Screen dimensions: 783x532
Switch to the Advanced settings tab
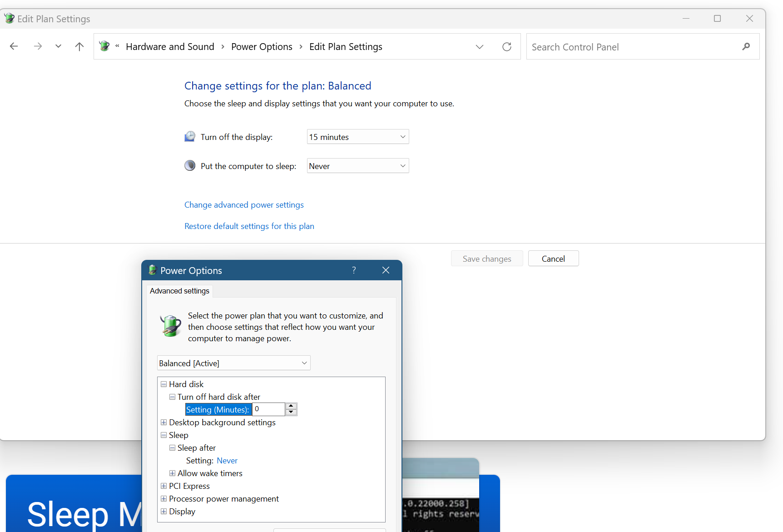(179, 291)
